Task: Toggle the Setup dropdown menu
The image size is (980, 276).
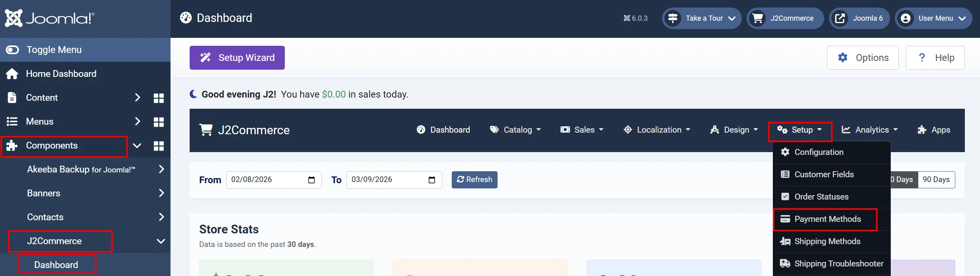Action: [x=800, y=130]
